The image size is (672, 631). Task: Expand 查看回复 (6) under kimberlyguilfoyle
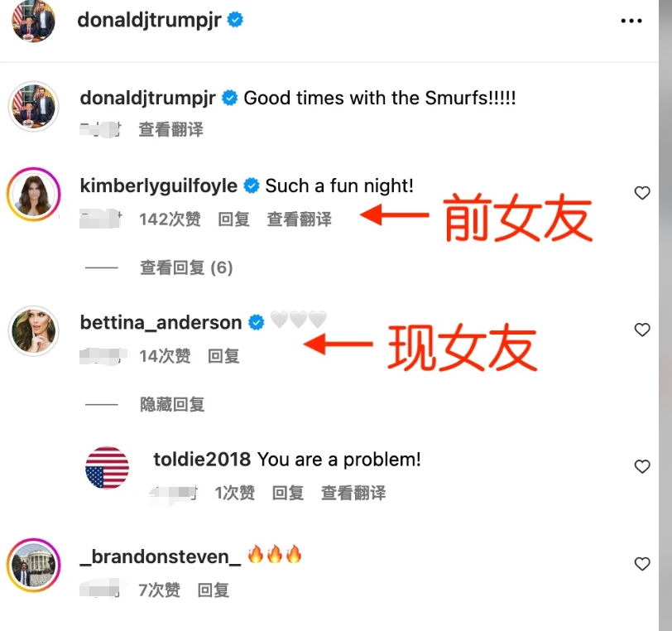186,267
